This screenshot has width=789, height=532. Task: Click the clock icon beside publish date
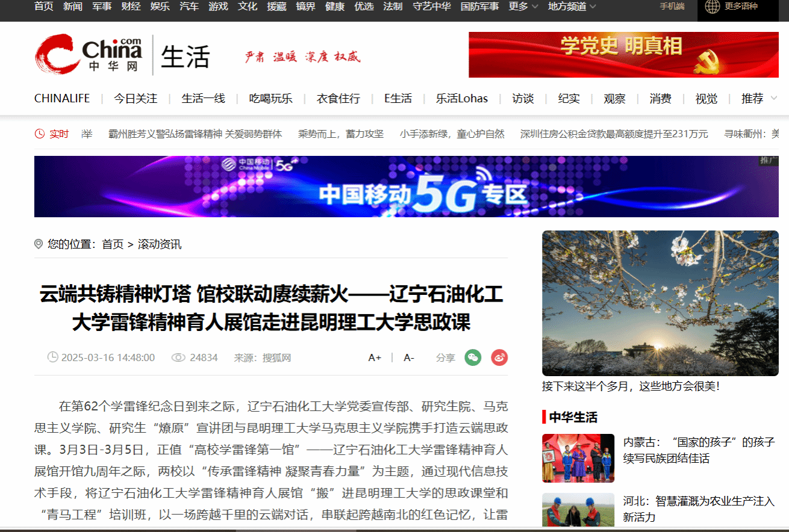53,357
